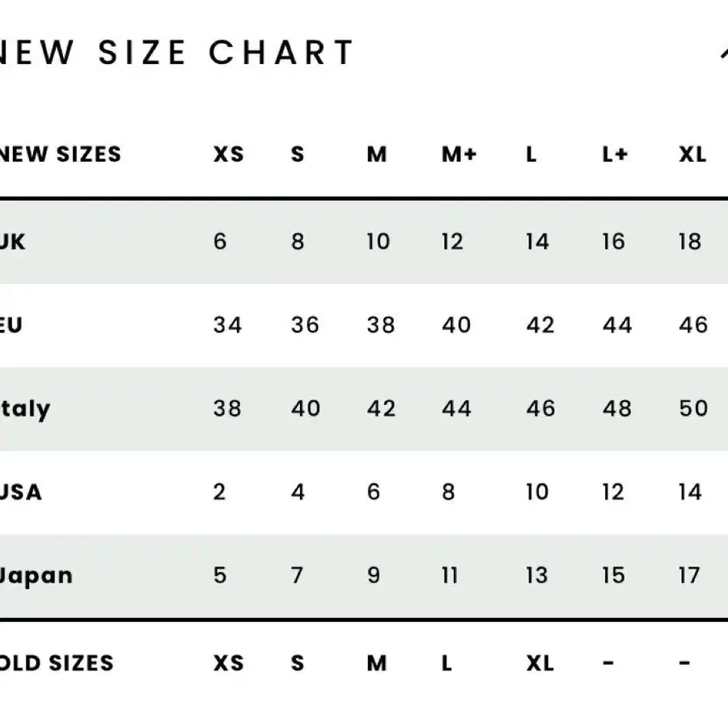Click Italy size 50 cell

pos(693,408)
